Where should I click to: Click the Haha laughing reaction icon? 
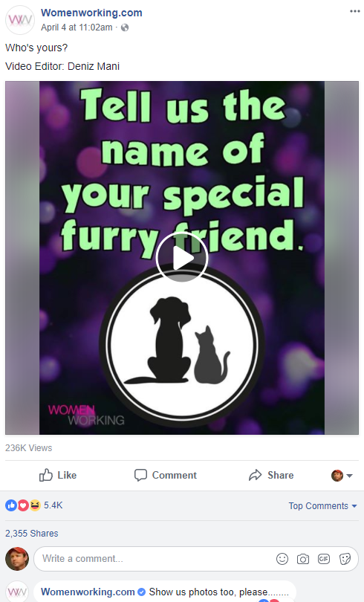pos(35,505)
